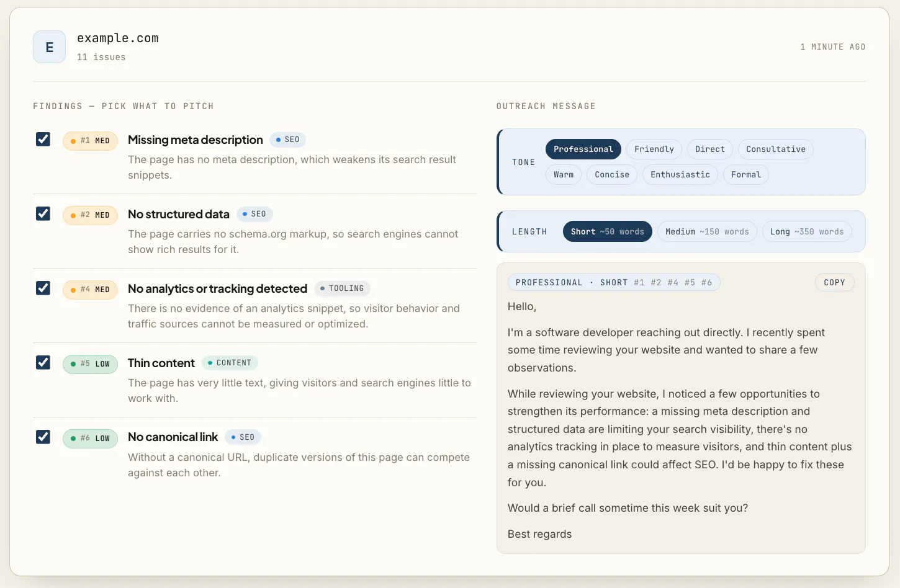Click the brief call question line
Screen dimensions: 900x588
coord(628,508)
